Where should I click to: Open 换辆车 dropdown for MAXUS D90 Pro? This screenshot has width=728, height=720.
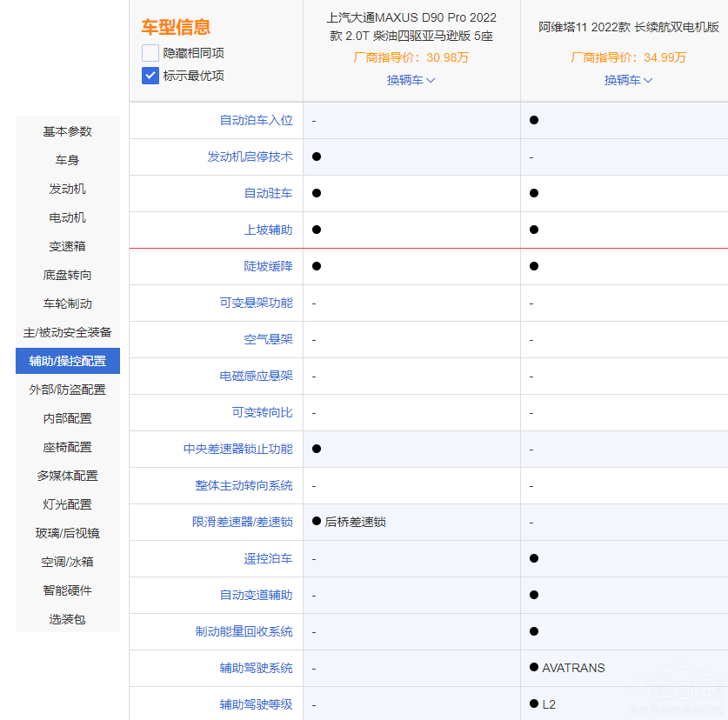411,80
